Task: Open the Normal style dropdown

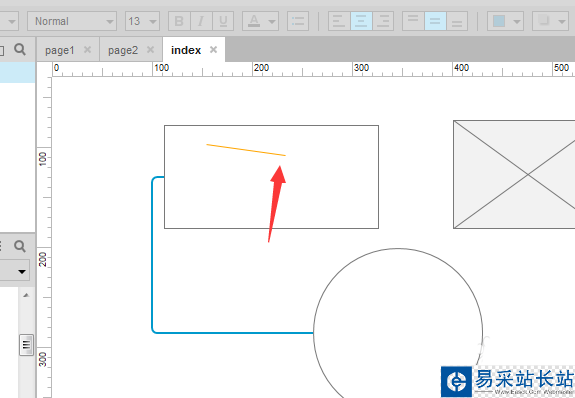Action: pyautogui.click(x=72, y=21)
